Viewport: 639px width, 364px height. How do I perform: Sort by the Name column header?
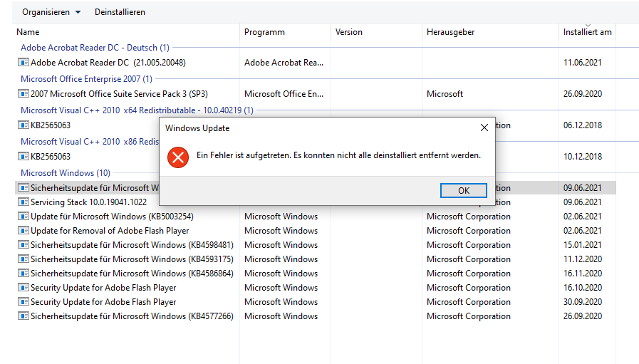click(x=28, y=32)
